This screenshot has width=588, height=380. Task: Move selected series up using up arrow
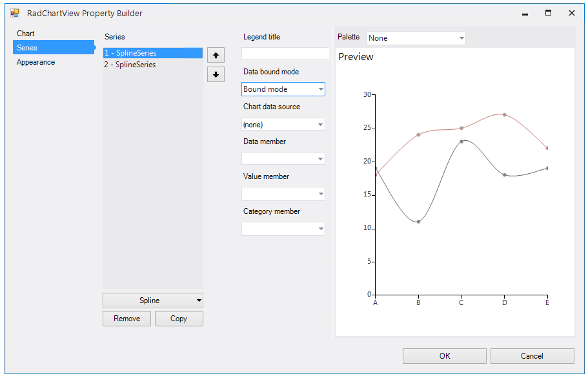[216, 55]
